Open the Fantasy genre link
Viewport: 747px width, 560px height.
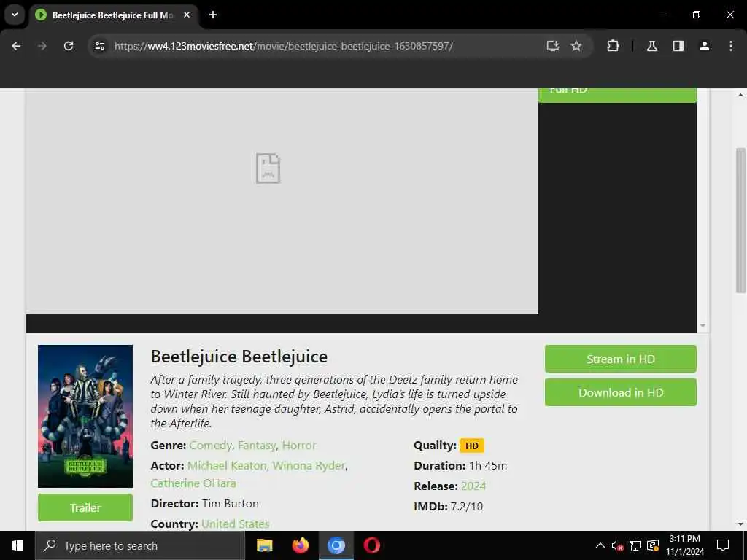257,446
